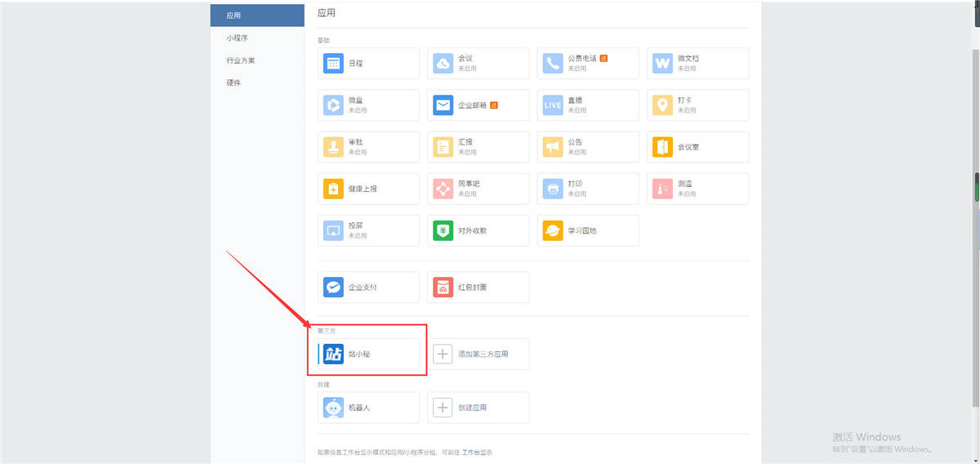Open the 同事吧 icon
980x464 pixels.
click(443, 189)
